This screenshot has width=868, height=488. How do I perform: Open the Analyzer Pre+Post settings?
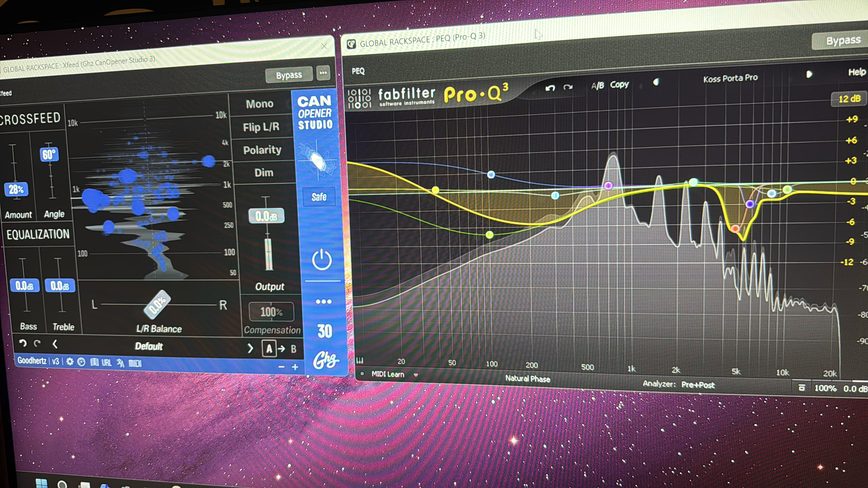(698, 385)
